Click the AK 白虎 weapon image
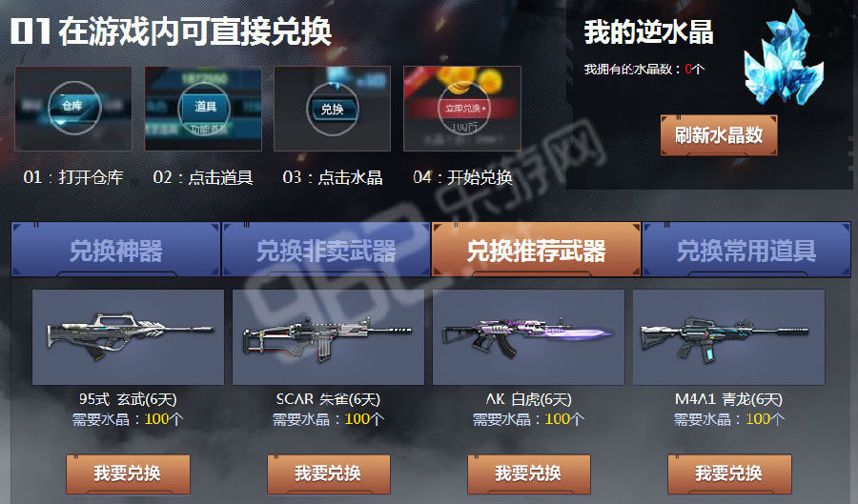The height and width of the screenshot is (504, 858). click(x=528, y=337)
